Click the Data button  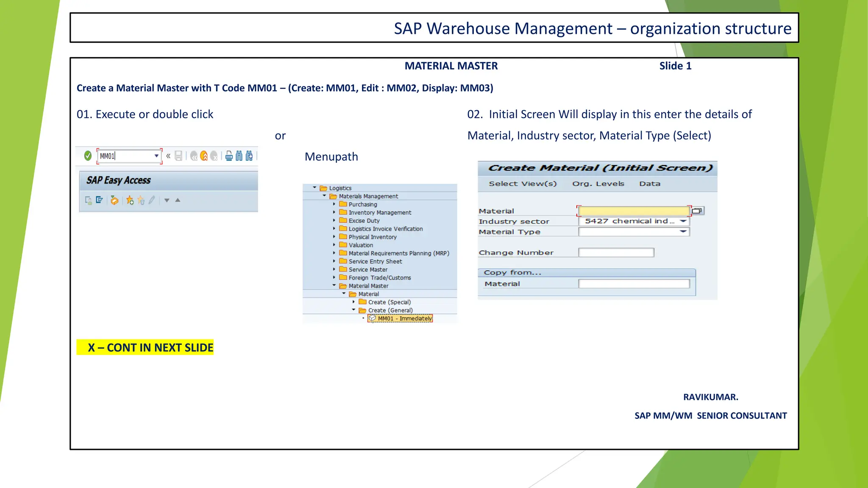pos(650,184)
